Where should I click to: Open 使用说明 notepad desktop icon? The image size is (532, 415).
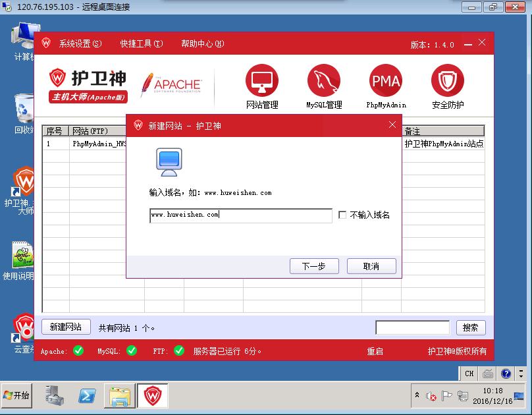20,261
